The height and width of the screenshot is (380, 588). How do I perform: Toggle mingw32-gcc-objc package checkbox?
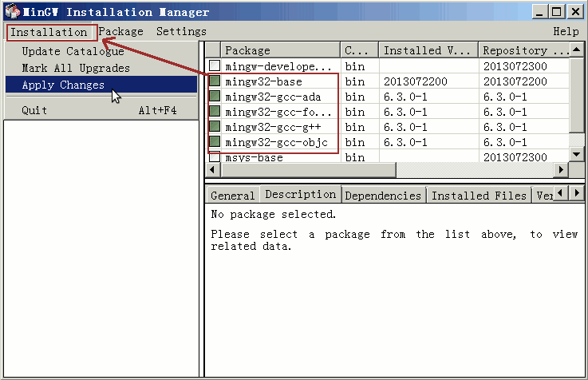215,141
